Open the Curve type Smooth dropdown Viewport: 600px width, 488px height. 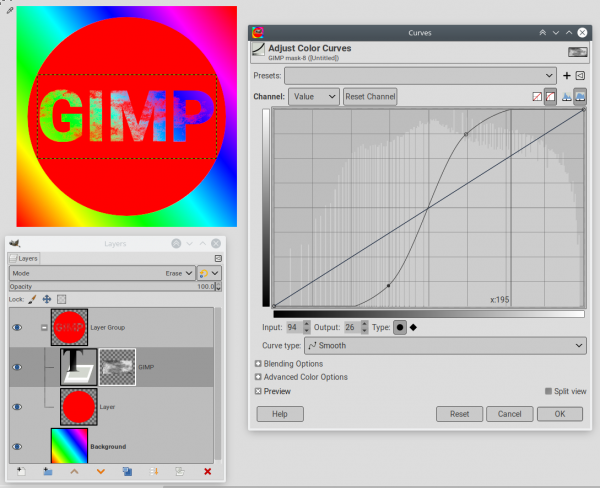(x=445, y=346)
